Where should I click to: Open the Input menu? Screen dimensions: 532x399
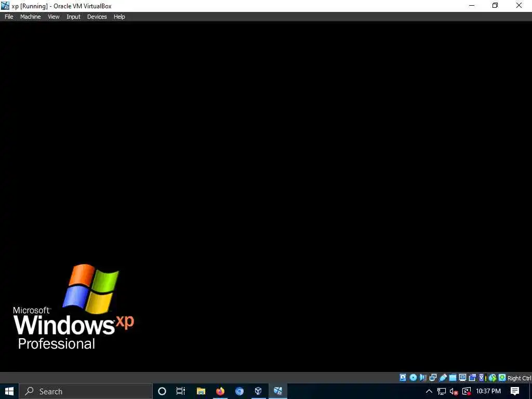(x=74, y=17)
